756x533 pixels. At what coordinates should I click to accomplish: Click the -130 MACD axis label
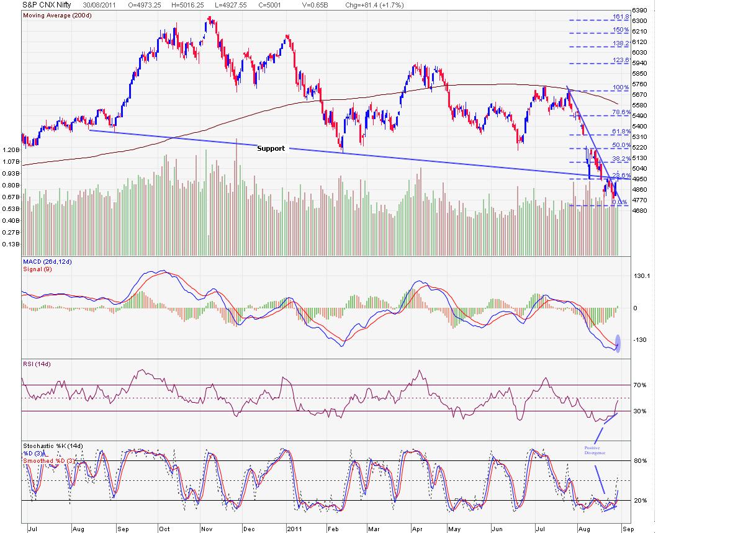pyautogui.click(x=639, y=339)
